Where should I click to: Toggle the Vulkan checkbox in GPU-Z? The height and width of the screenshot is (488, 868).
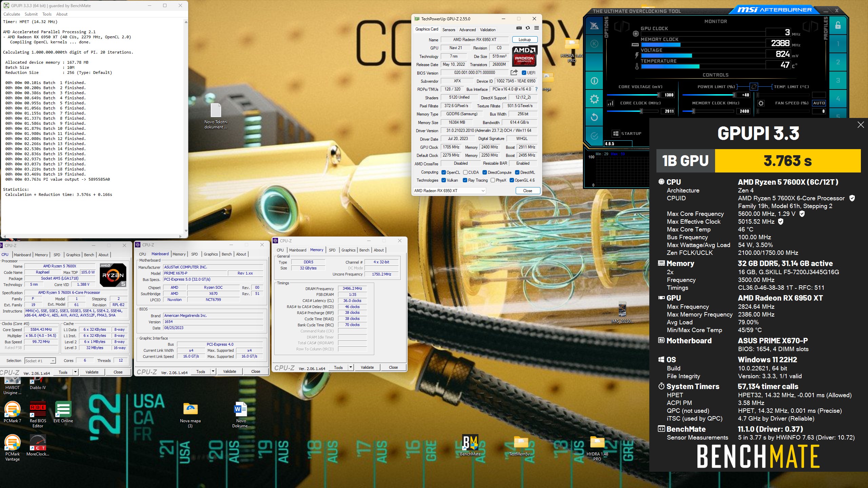click(x=443, y=180)
